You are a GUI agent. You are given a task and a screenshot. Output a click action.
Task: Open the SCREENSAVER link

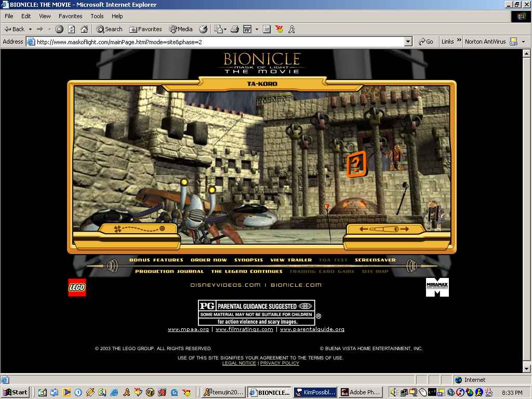coord(375,260)
